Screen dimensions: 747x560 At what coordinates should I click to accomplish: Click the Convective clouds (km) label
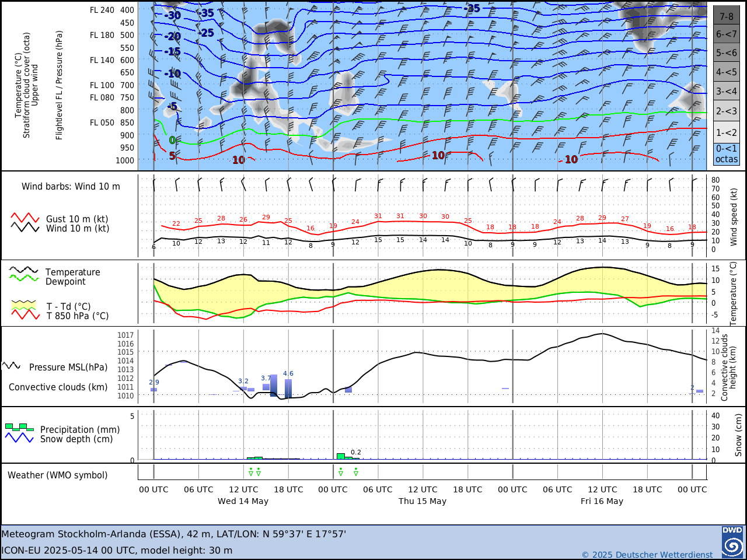(x=58, y=387)
